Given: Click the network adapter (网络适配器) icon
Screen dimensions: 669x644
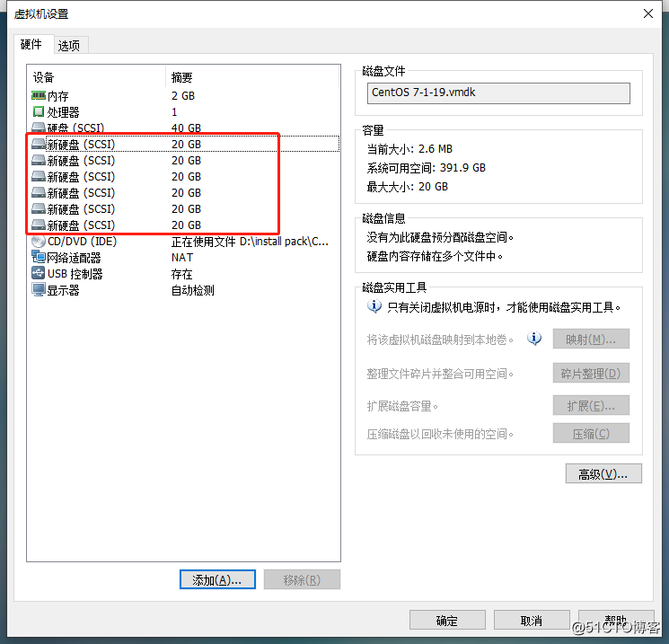Looking at the screenshot, I should tap(39, 258).
